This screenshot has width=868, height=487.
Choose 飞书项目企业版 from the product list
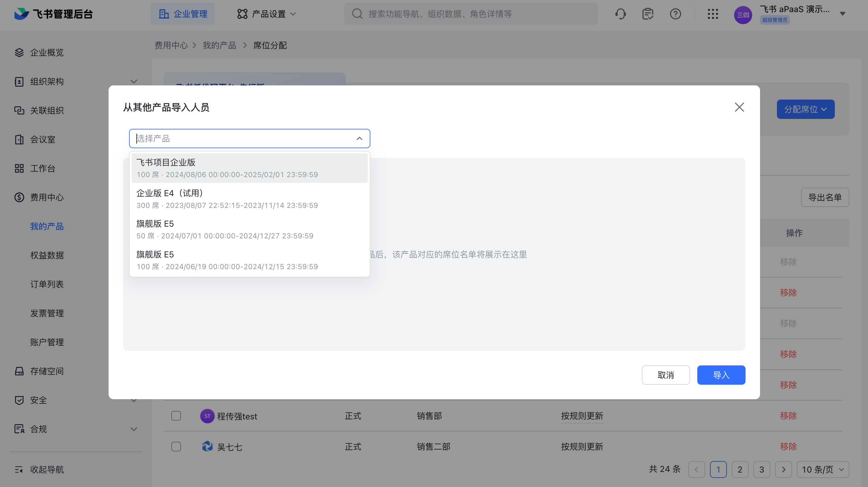click(249, 168)
